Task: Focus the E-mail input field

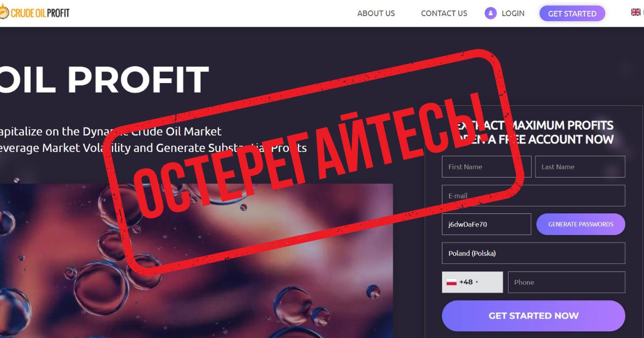Action: 533,196
